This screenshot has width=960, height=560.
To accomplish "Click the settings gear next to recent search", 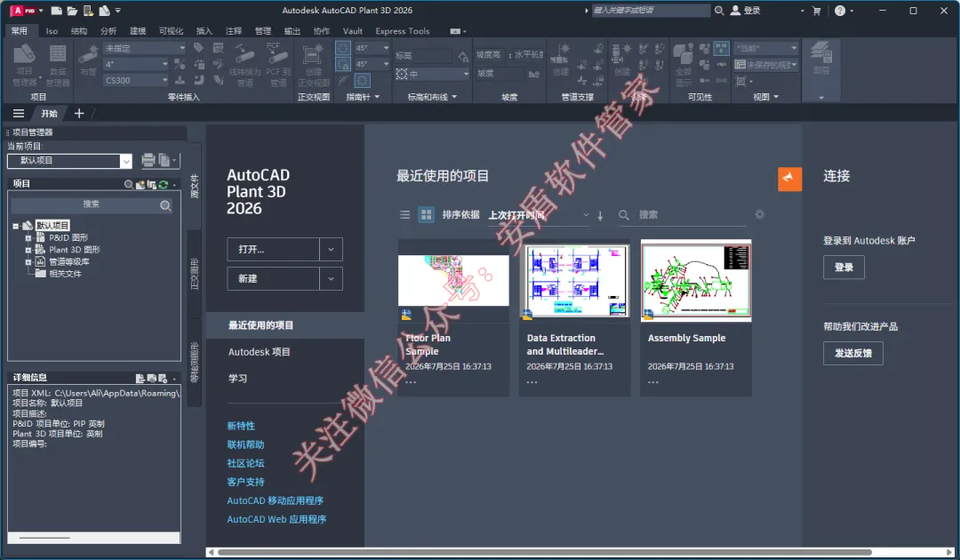I will pos(760,214).
